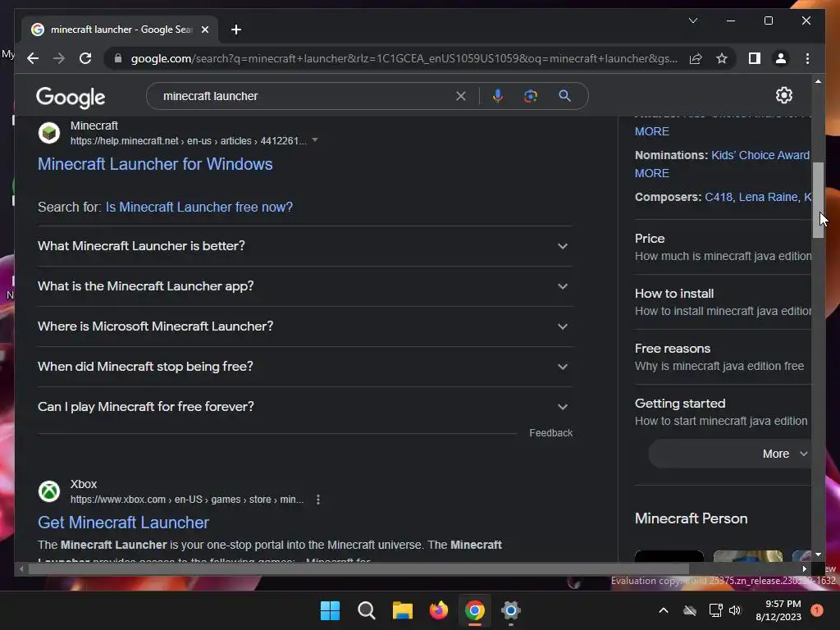The height and width of the screenshot is (630, 840).
Task: Open the How to install topic
Action: tap(723, 302)
